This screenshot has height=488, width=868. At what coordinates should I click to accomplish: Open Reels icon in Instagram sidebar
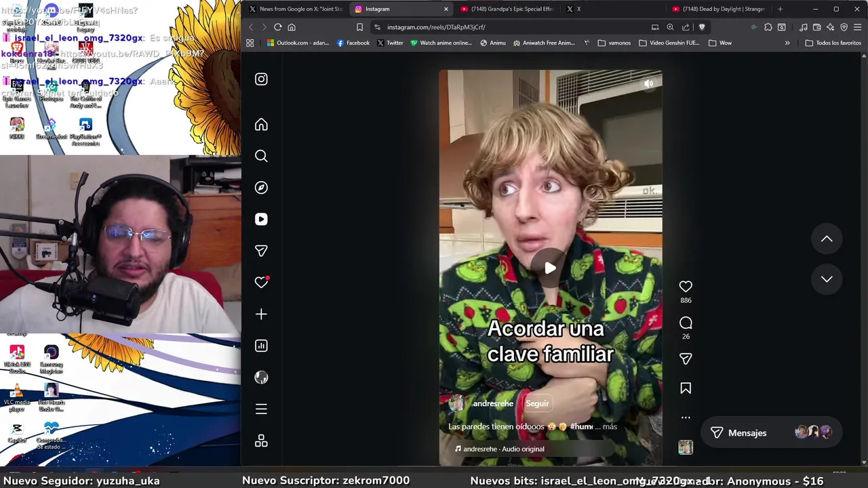[261, 219]
